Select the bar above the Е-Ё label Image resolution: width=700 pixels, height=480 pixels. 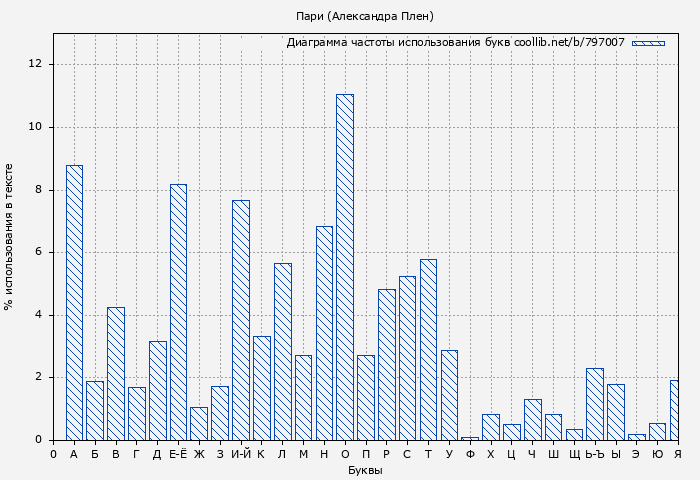(x=178, y=312)
